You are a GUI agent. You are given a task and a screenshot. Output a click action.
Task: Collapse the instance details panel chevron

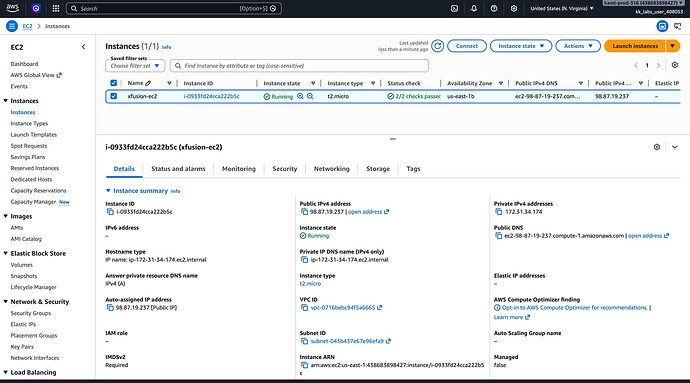point(675,147)
